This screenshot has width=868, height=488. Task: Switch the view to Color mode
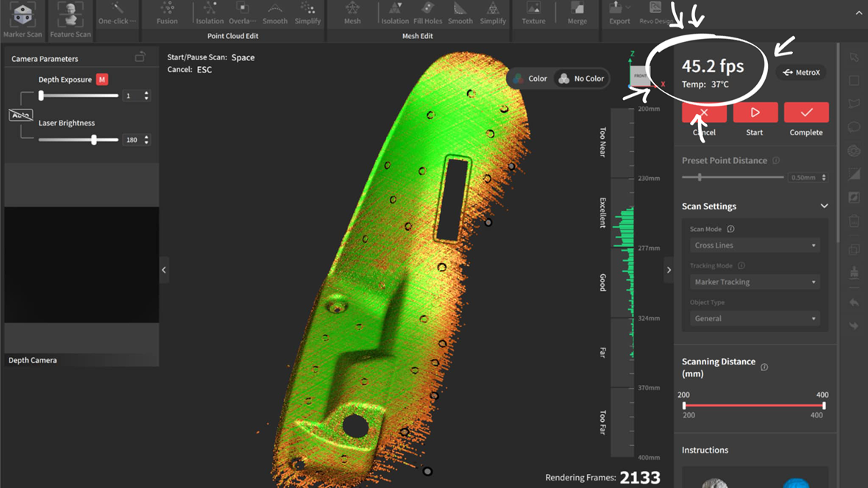(530, 79)
